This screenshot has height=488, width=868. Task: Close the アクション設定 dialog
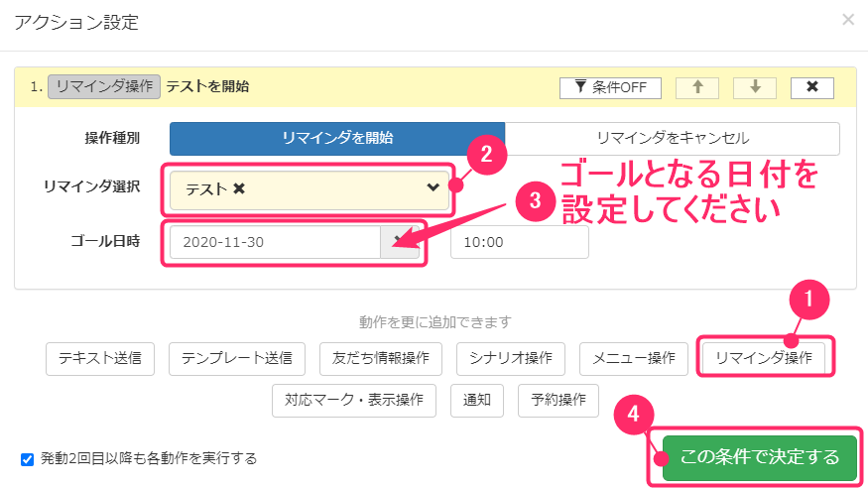pyautogui.click(x=848, y=20)
